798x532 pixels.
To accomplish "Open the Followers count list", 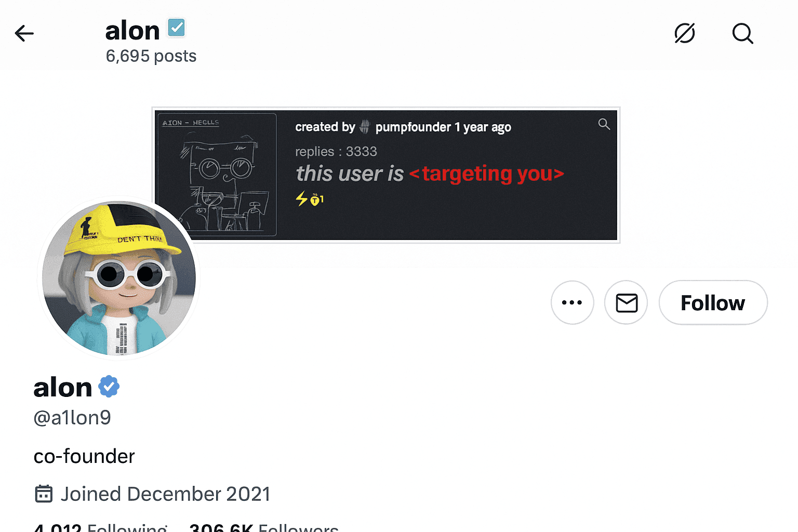I will [264, 527].
